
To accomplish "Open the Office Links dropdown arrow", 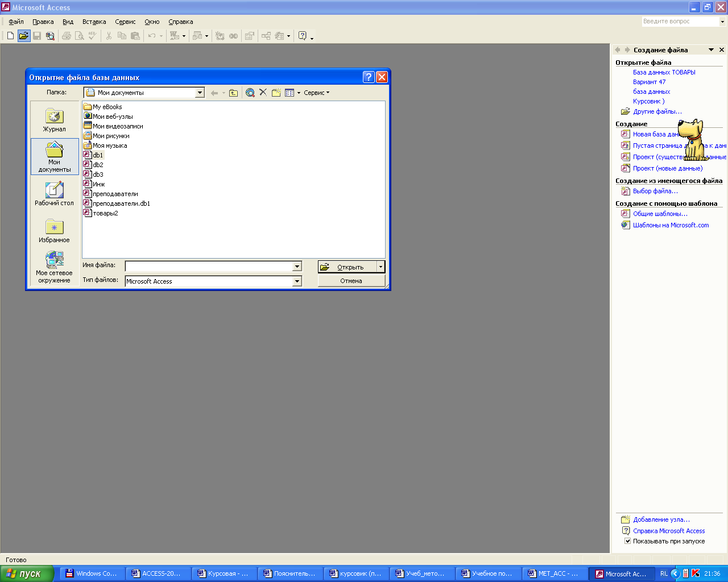I will (x=184, y=36).
